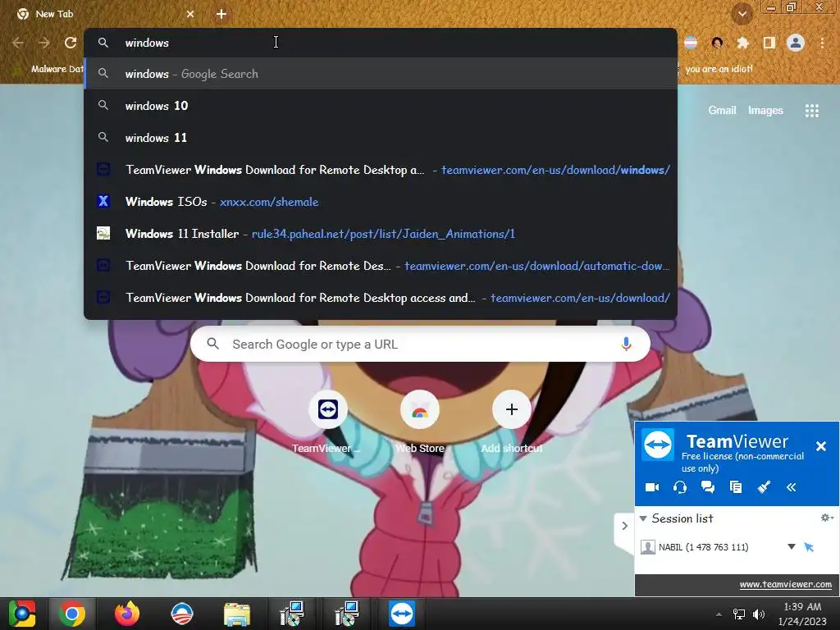This screenshot has width=840, height=630.
Task: Click the striped flag extension icon
Action: 691,43
